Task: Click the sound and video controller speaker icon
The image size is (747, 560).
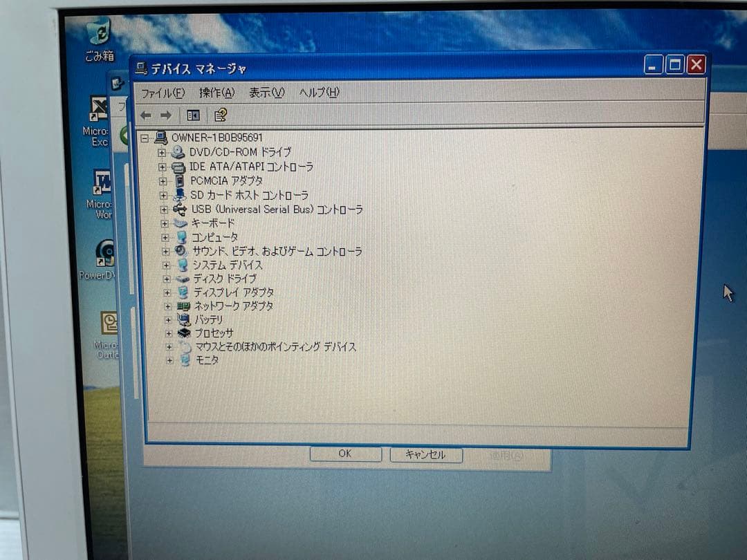Action: click(x=181, y=251)
